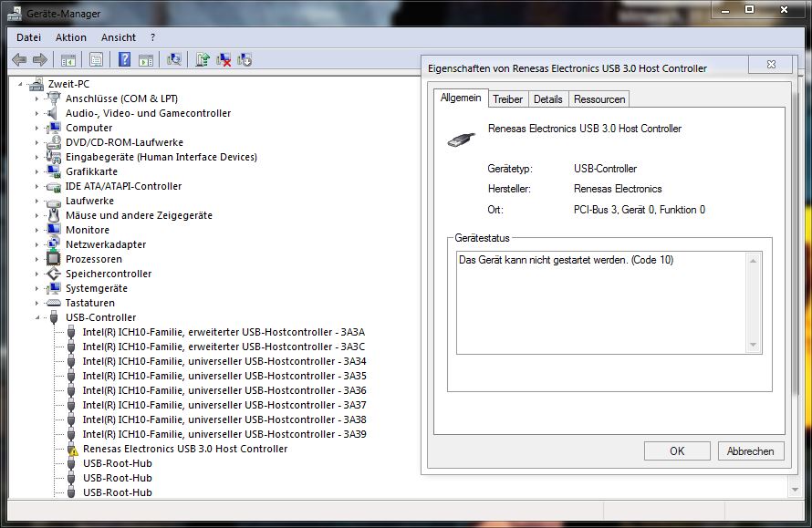Click Gerätestatus box scroll up arrow
This screenshot has width=812, height=528.
(x=753, y=261)
